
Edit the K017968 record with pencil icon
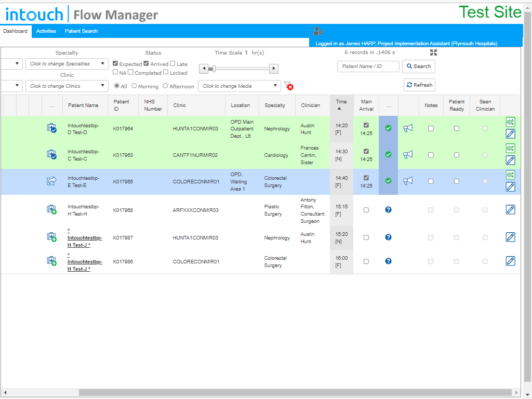coord(510,210)
